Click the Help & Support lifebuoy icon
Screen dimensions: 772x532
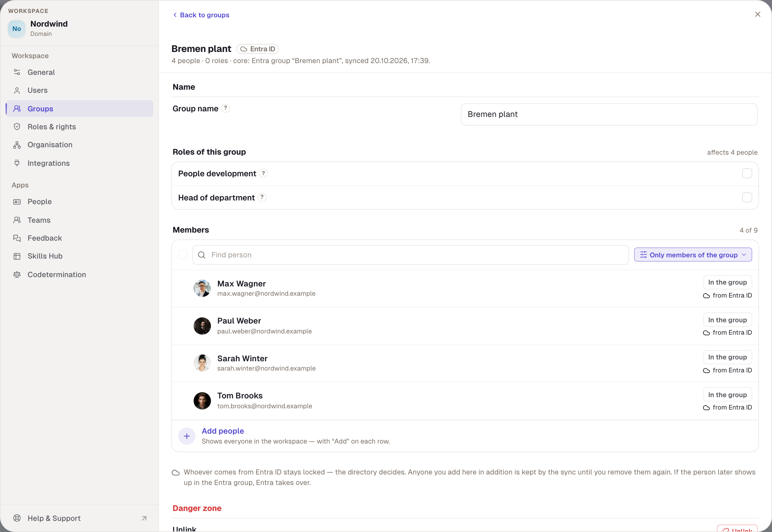[17, 518]
